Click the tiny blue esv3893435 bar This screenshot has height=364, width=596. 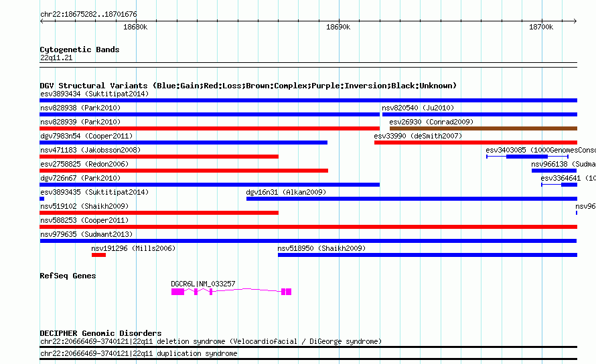pyautogui.click(x=42, y=199)
